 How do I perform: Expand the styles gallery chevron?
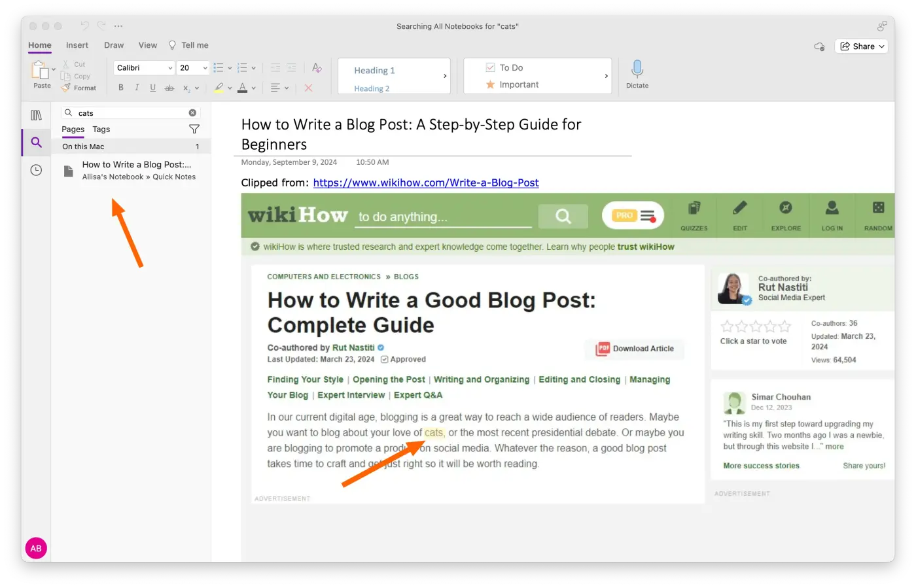click(x=445, y=76)
